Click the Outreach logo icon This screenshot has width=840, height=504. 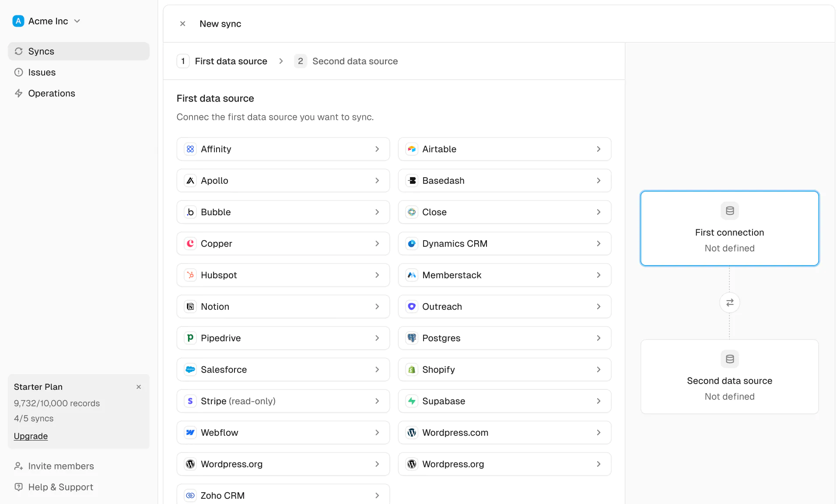(x=412, y=307)
